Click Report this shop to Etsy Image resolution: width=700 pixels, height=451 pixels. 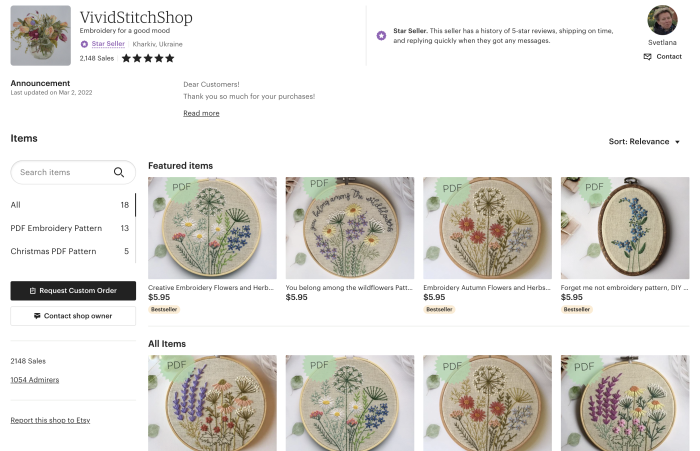50,420
